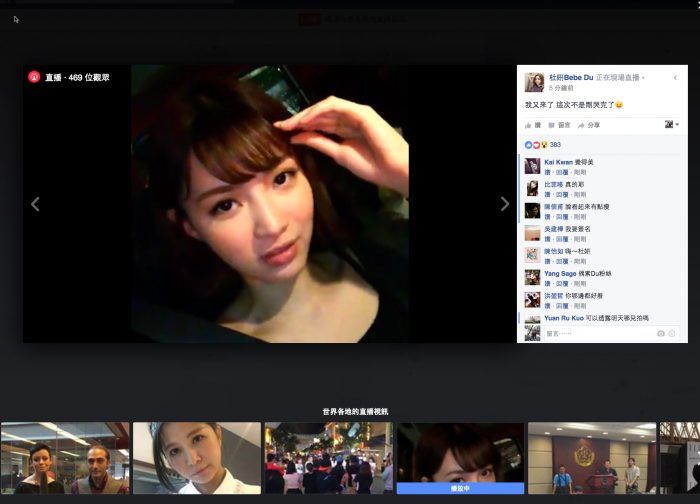Click the comment (留言) button under the post

click(559, 125)
